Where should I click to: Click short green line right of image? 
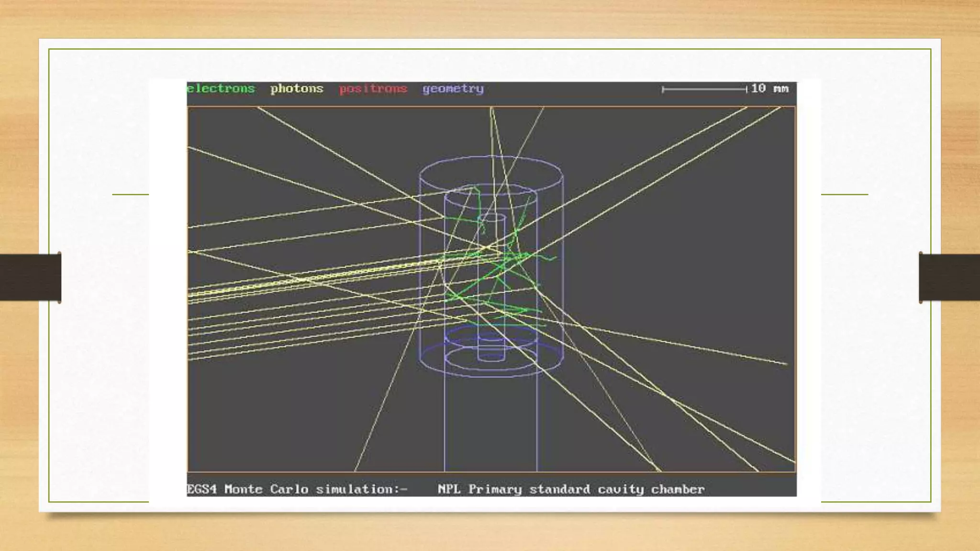click(845, 194)
